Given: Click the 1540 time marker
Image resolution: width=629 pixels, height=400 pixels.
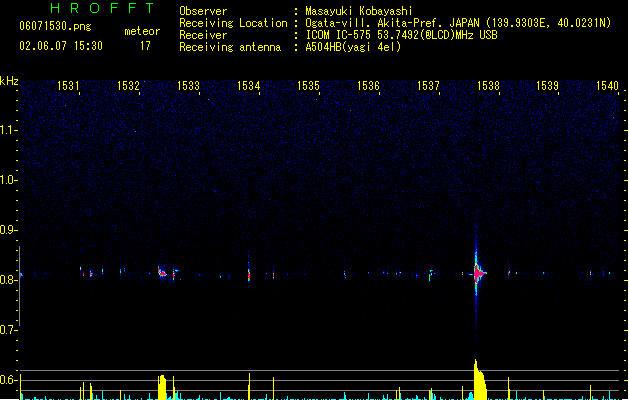Looking at the screenshot, I should pos(607,86).
